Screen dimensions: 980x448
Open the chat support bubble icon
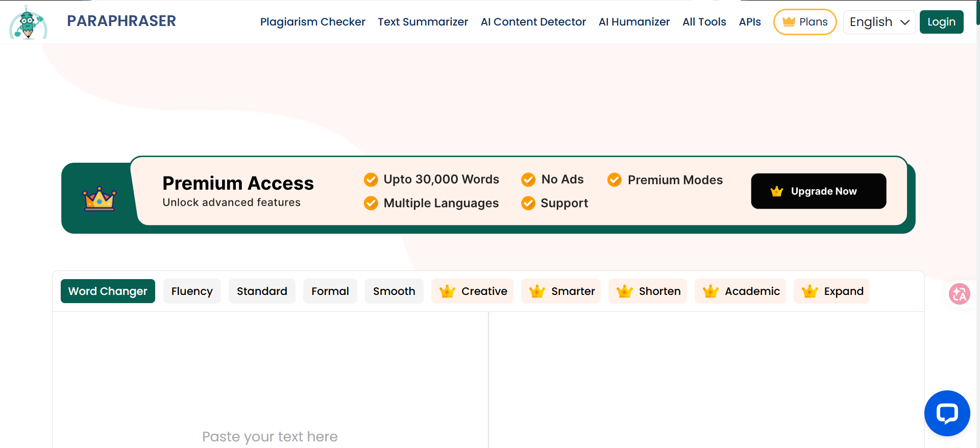(x=947, y=413)
